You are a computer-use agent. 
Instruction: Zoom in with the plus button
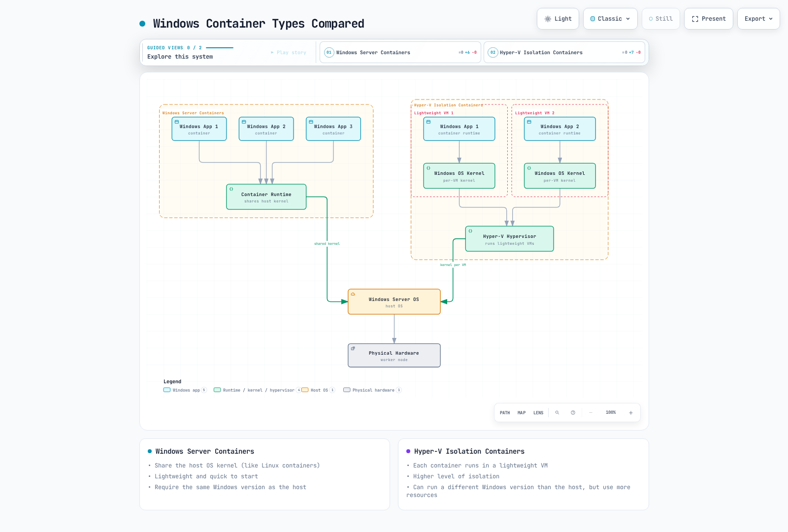630,413
